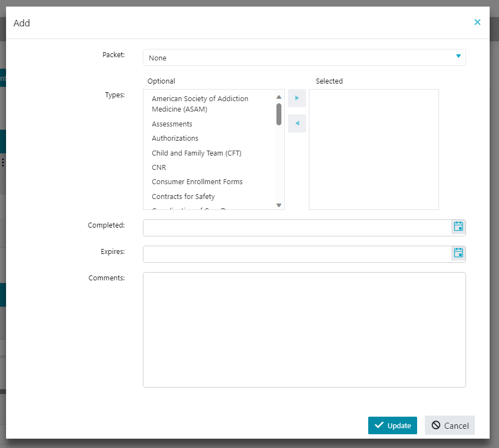Image resolution: width=499 pixels, height=448 pixels.
Task: Click the Update button
Action: point(392,425)
